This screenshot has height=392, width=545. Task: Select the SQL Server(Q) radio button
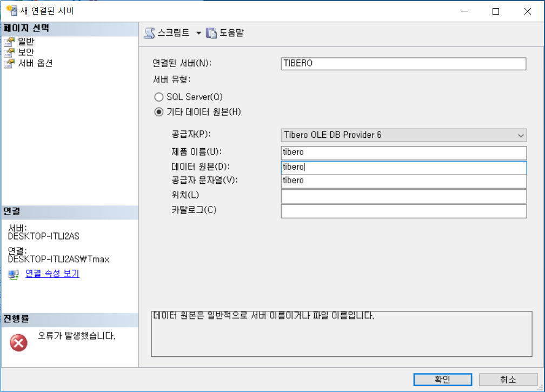tap(159, 97)
